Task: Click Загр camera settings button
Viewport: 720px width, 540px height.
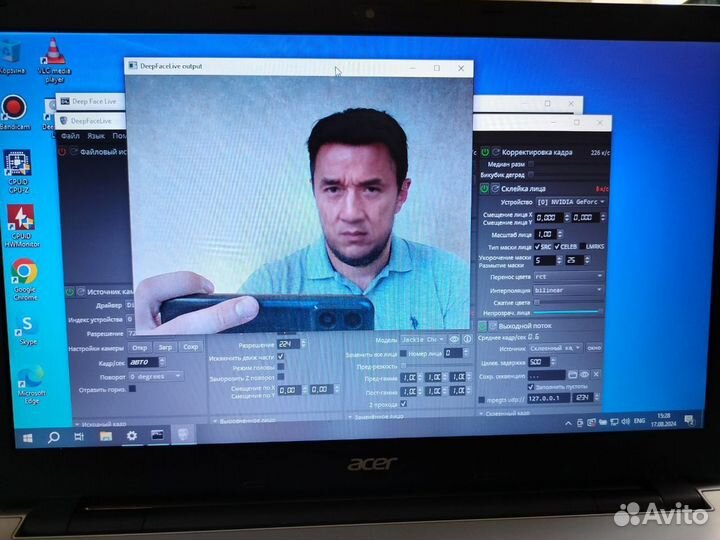Action: [x=165, y=347]
